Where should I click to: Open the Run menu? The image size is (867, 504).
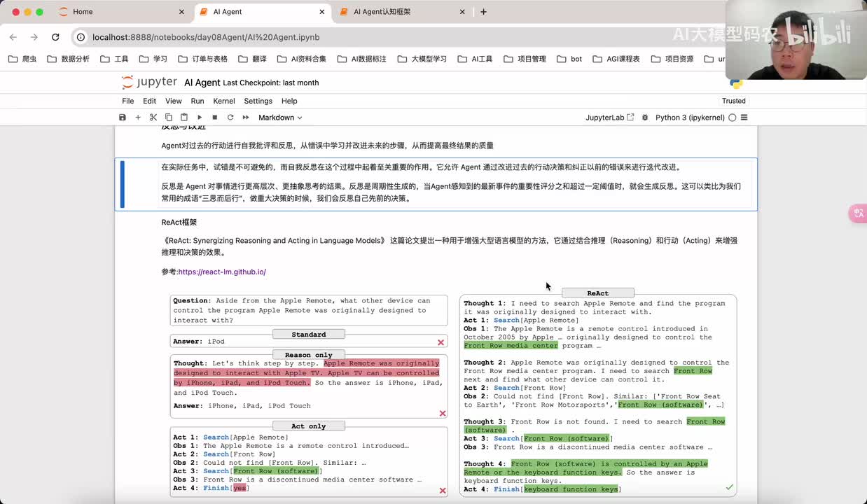[197, 101]
